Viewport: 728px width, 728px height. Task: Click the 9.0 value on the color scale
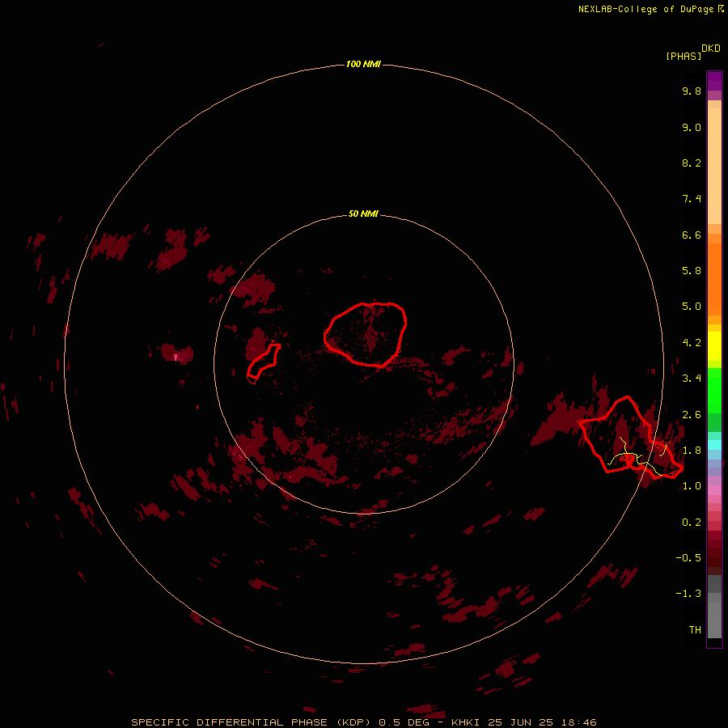tap(692, 127)
